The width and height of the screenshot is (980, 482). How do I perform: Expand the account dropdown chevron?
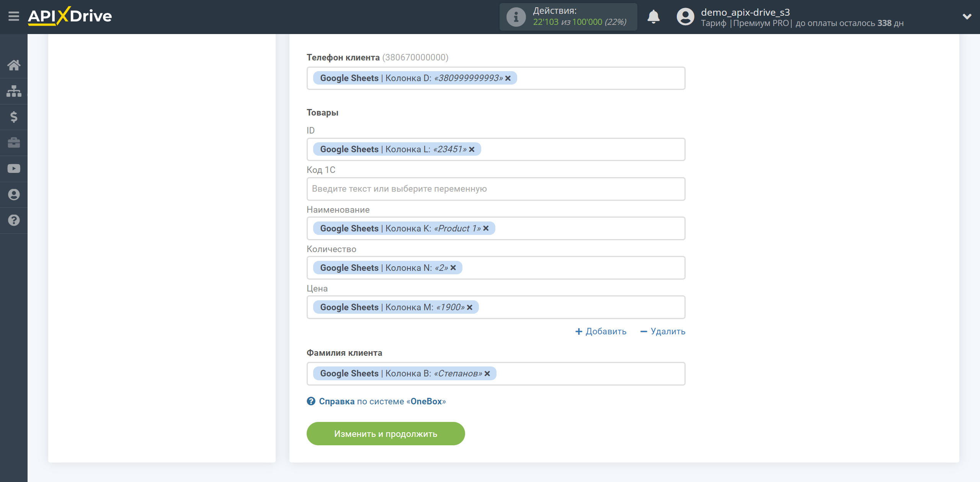967,16
